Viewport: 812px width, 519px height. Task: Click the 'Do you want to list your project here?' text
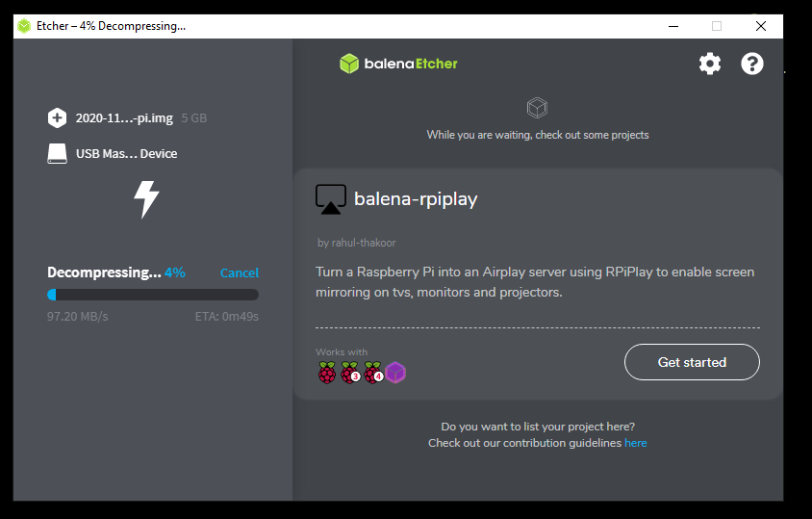point(538,427)
